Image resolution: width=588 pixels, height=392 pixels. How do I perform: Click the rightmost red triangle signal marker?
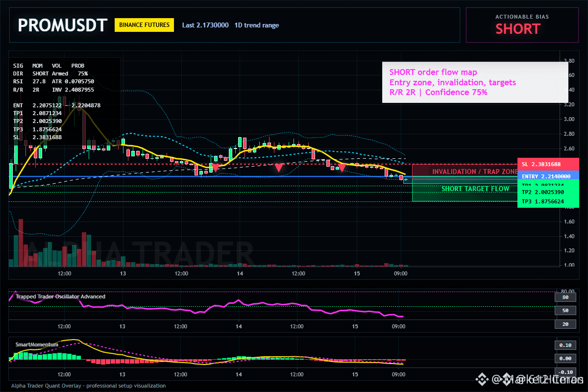click(x=342, y=168)
